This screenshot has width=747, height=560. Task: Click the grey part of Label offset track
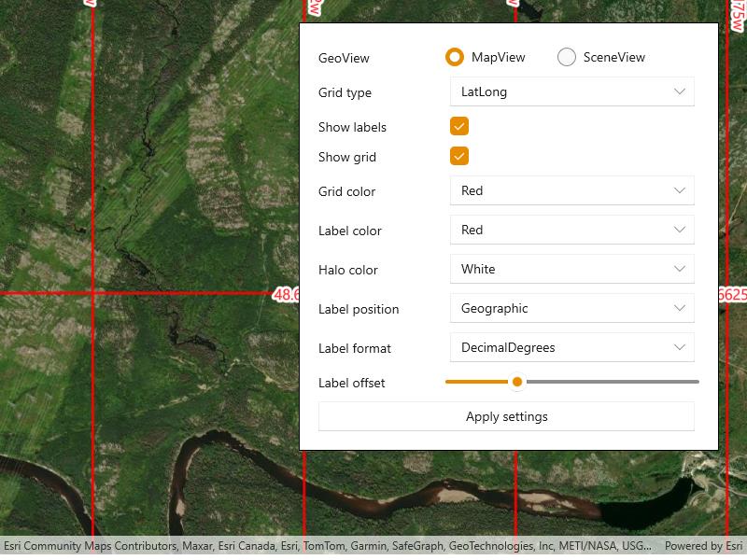point(613,382)
